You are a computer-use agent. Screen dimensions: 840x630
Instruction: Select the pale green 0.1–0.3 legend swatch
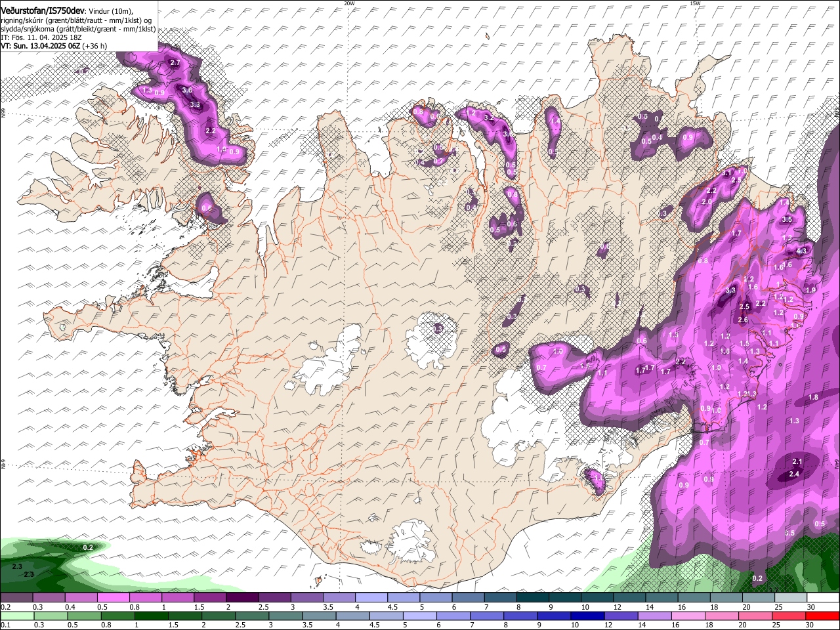[x=17, y=616]
